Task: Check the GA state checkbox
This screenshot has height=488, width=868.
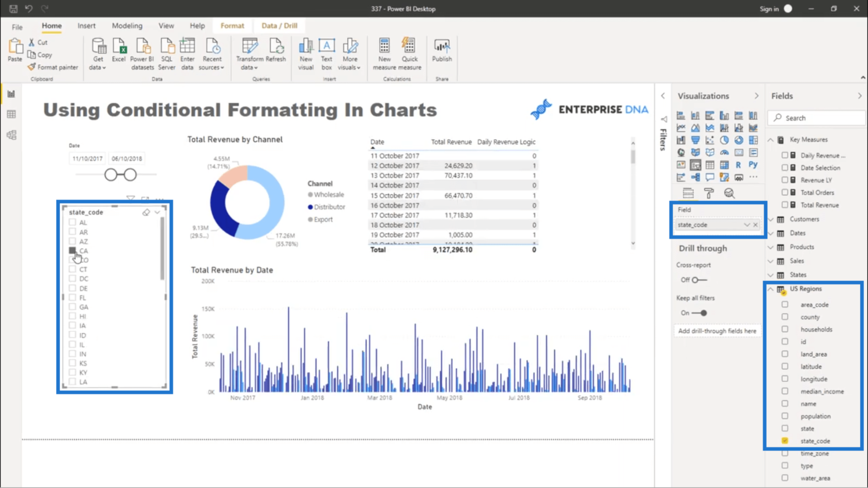Action: [x=72, y=307]
